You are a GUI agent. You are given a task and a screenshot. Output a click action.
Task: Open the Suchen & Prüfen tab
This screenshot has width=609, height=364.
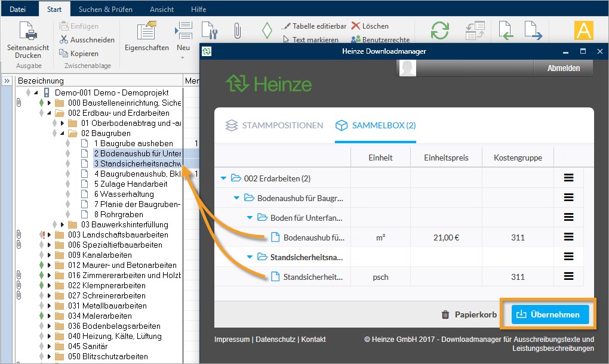pos(105,10)
